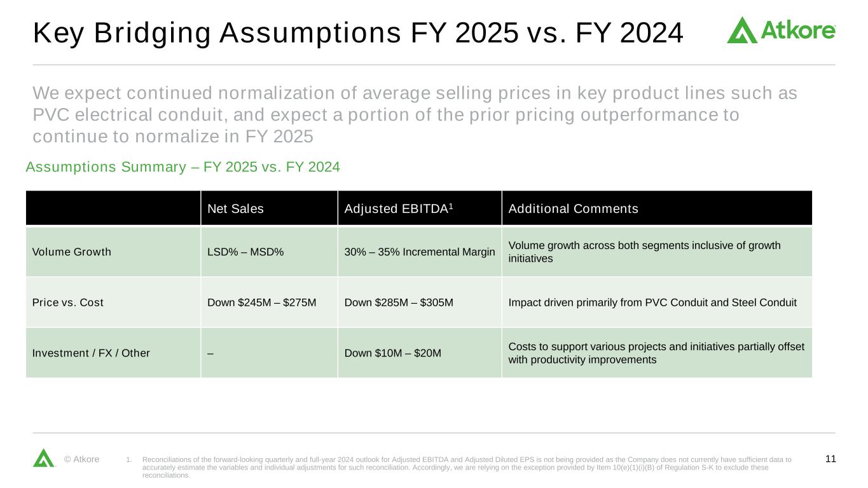Select the slide title Key Bridging Assumptions
This screenshot has height=488, width=868.
click(x=357, y=33)
